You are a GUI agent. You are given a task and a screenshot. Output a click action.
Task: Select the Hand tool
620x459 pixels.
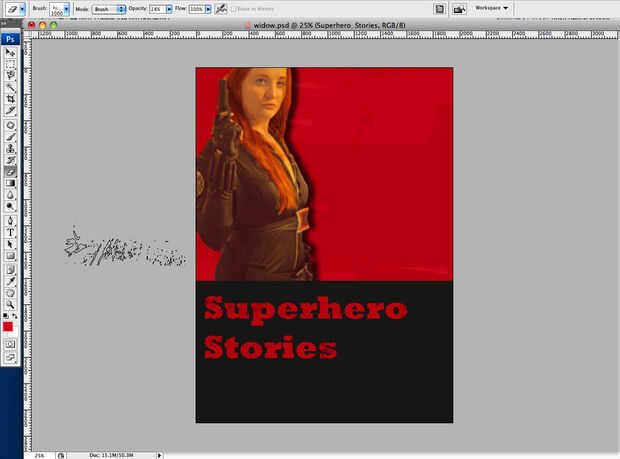pyautogui.click(x=10, y=293)
